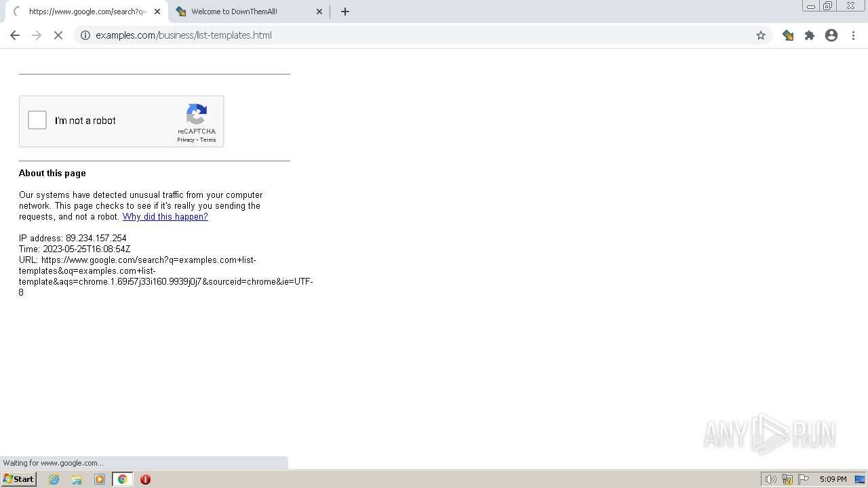The image size is (868, 488).
Task: View site information icon in address bar
Action: [85, 35]
